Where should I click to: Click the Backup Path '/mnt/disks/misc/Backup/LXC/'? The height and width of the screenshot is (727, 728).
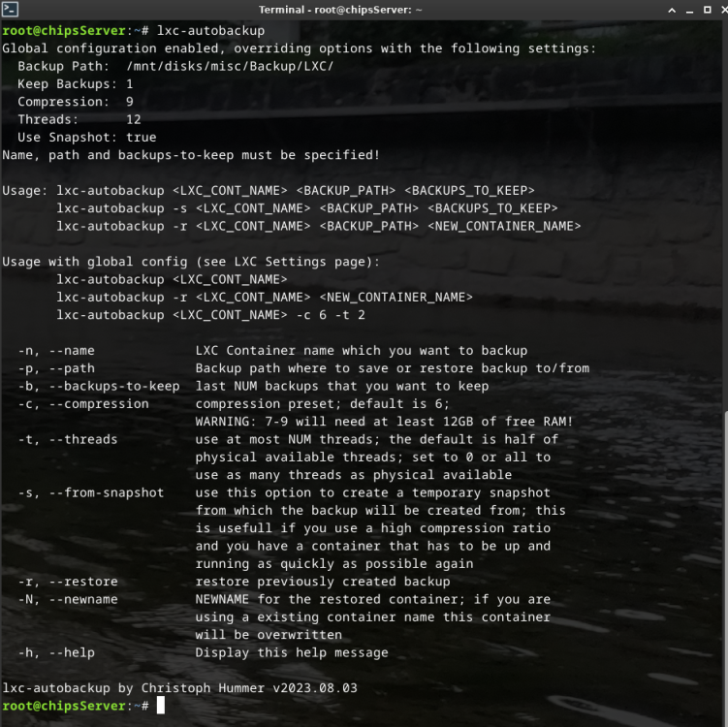[230, 66]
